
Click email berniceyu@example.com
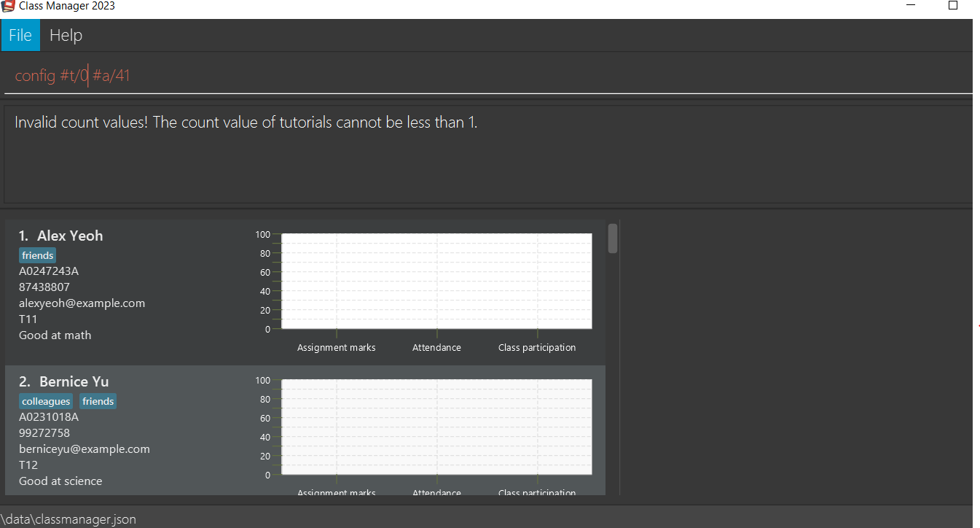tap(85, 449)
